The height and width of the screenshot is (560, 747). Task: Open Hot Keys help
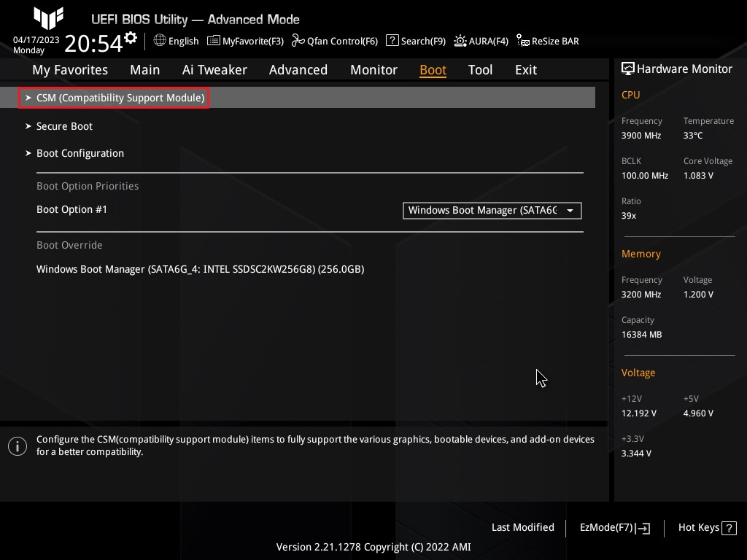coord(698,528)
